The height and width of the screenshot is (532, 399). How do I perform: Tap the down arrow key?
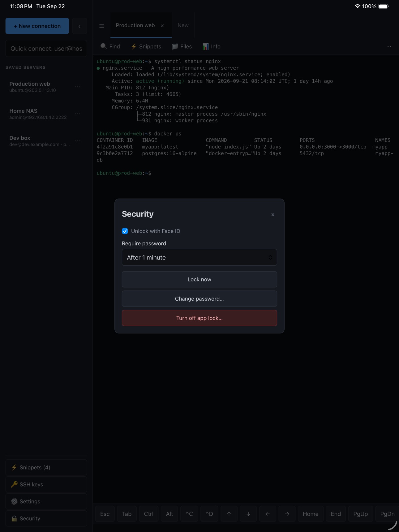(248, 514)
